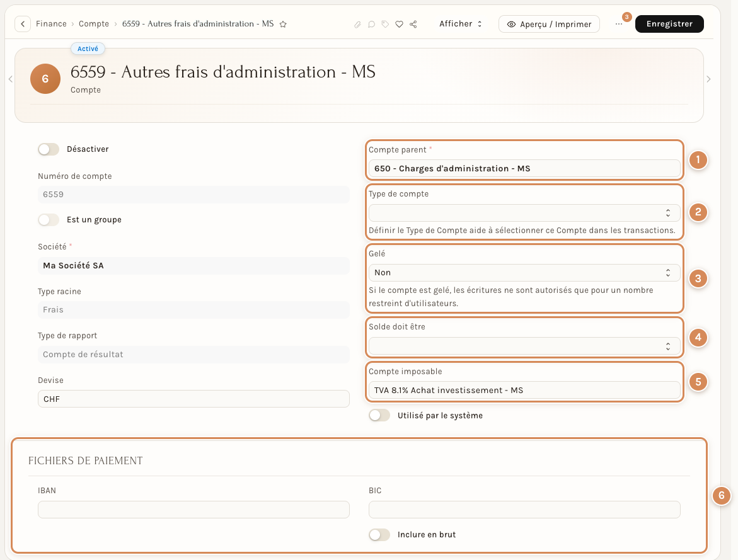Screen dimensions: 738x560
Task: Navigate to the Compte breadcrumb
Action: point(94,23)
